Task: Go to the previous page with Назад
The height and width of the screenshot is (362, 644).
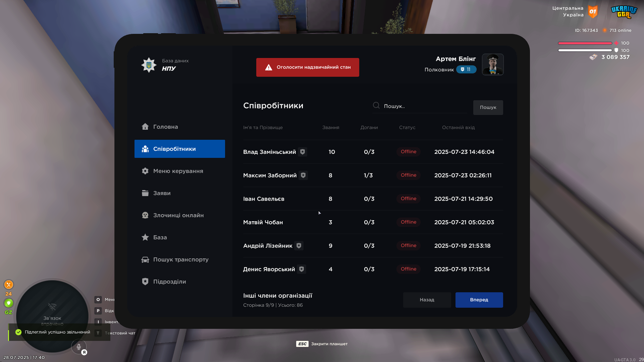Action: click(x=427, y=300)
